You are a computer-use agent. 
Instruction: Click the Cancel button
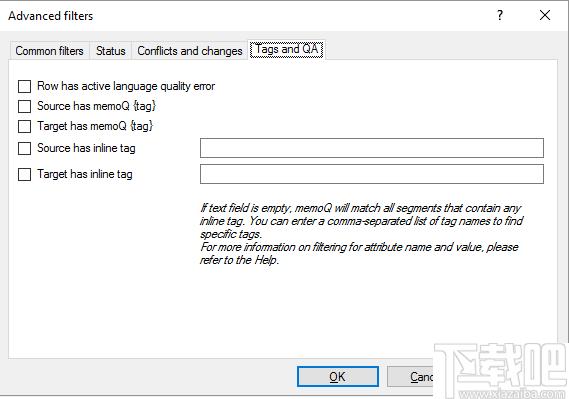pos(410,377)
